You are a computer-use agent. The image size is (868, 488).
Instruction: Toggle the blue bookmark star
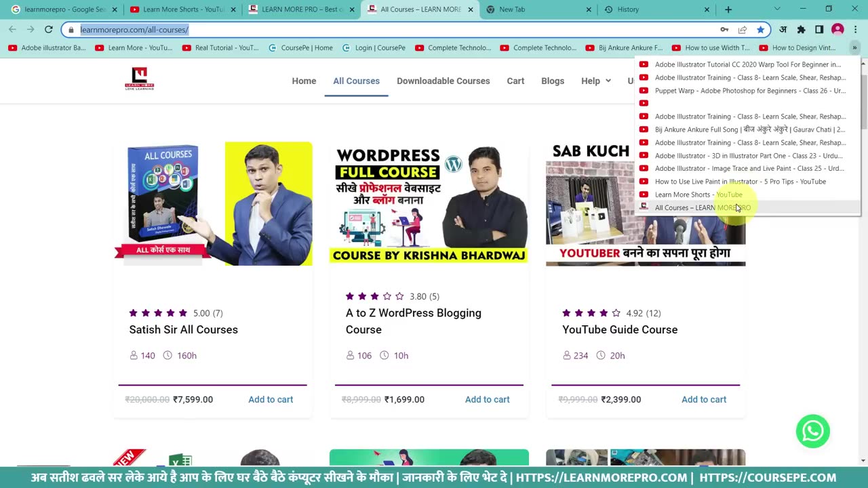tap(761, 30)
